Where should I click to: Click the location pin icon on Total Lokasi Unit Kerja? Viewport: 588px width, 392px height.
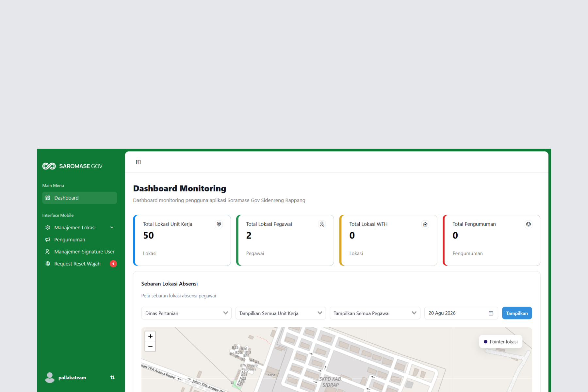[219, 224]
